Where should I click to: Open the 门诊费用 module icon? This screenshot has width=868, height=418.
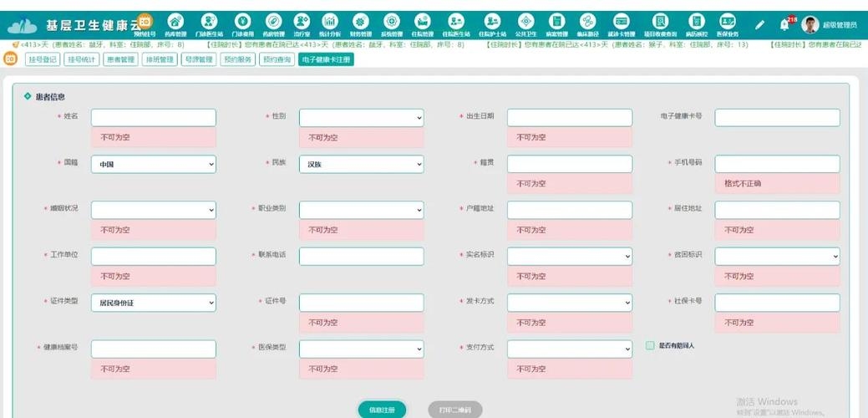coord(242,22)
